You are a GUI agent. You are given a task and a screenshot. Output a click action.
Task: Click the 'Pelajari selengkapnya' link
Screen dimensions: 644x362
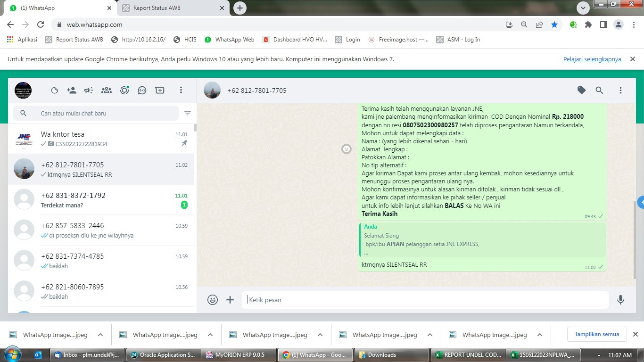pyautogui.click(x=592, y=59)
